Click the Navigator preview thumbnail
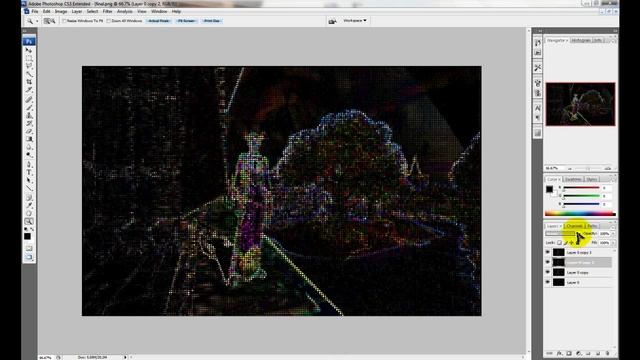This screenshot has height=360, width=640. coord(580,104)
